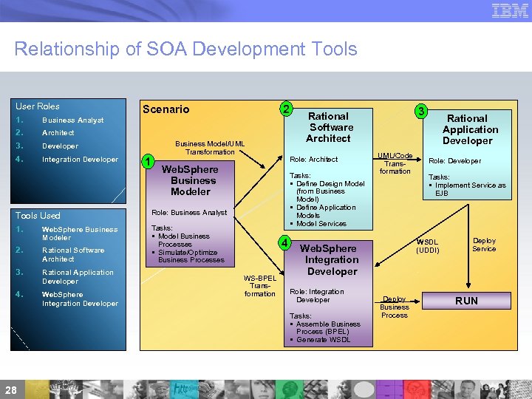Screen dimensions: 532x399
Task: Click slide number 28 in the footer
Action: click(11, 390)
